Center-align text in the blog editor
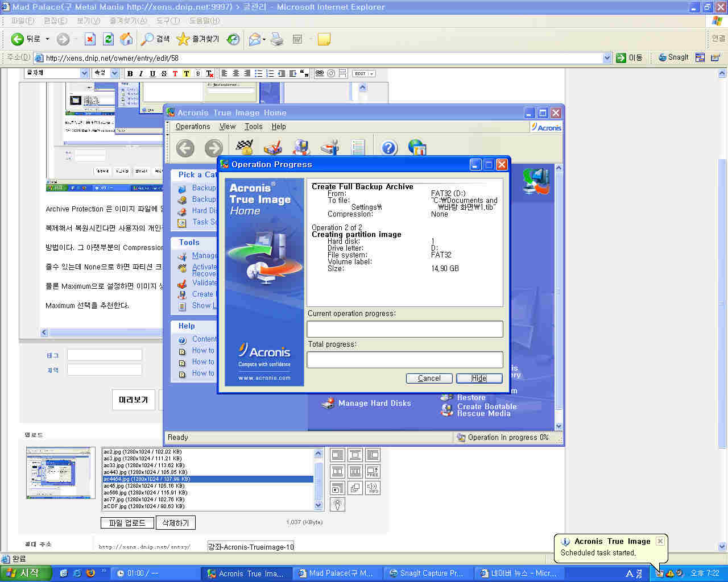 pos(235,73)
